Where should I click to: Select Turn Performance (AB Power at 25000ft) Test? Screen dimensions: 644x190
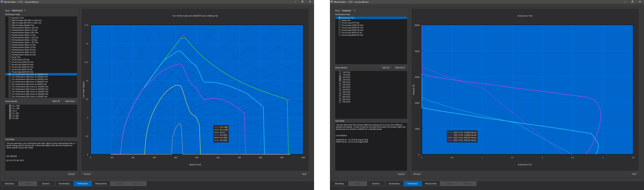(x=10, y=77)
